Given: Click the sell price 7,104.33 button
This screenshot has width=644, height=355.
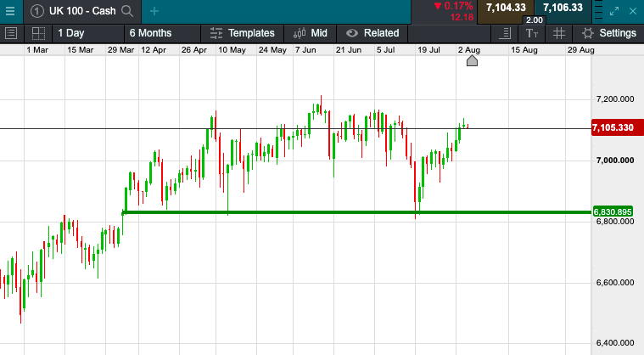Looking at the screenshot, I should click(x=506, y=8).
